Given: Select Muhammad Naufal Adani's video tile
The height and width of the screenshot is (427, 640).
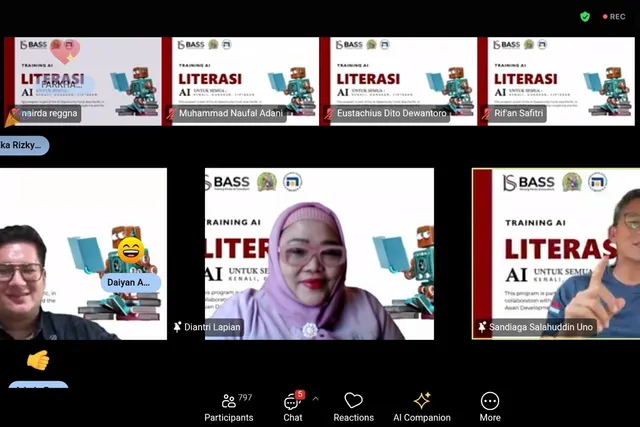Looking at the screenshot, I should (x=240, y=81).
